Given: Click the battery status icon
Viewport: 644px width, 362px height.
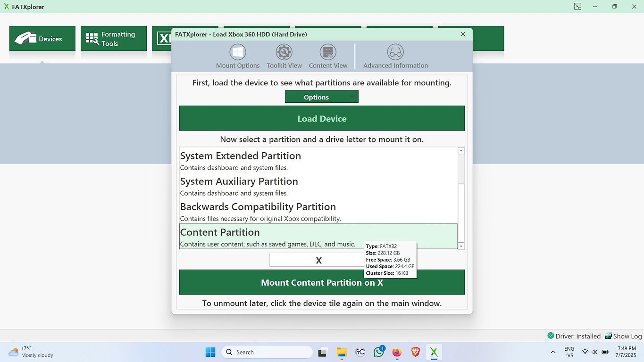Looking at the screenshot, I should [x=605, y=352].
